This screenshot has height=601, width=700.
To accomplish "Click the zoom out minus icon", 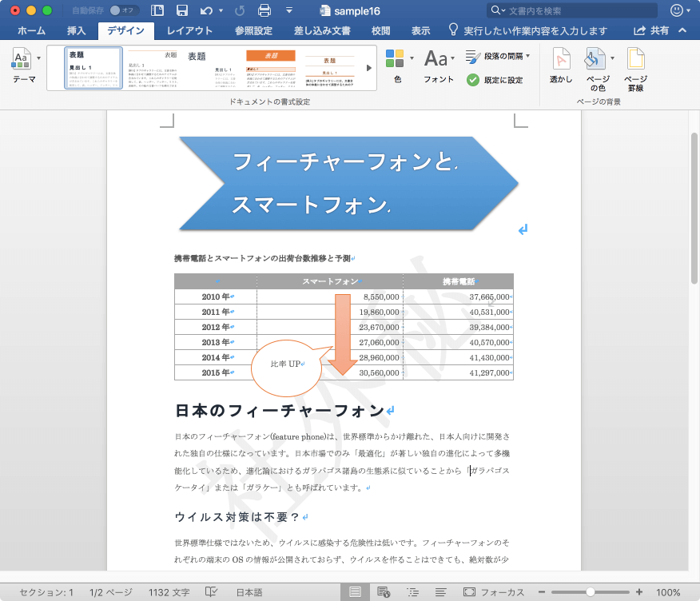I will click(542, 592).
